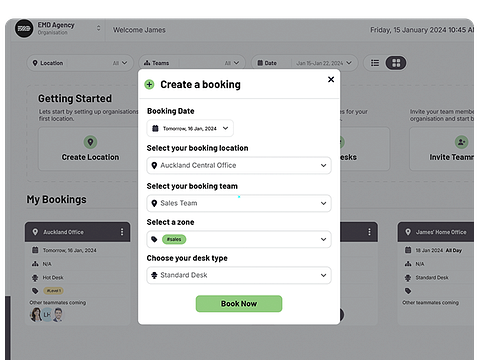Click the woman teammate avatar

(x=36, y=315)
